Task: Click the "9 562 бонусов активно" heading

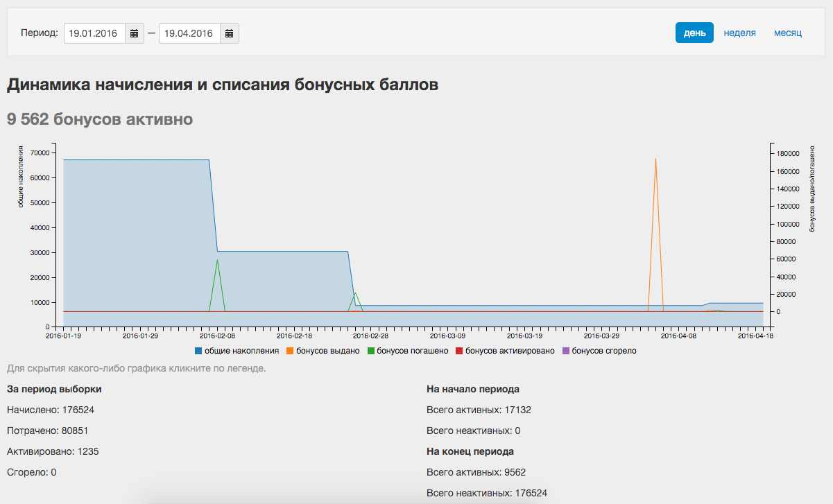Action: tap(100, 119)
